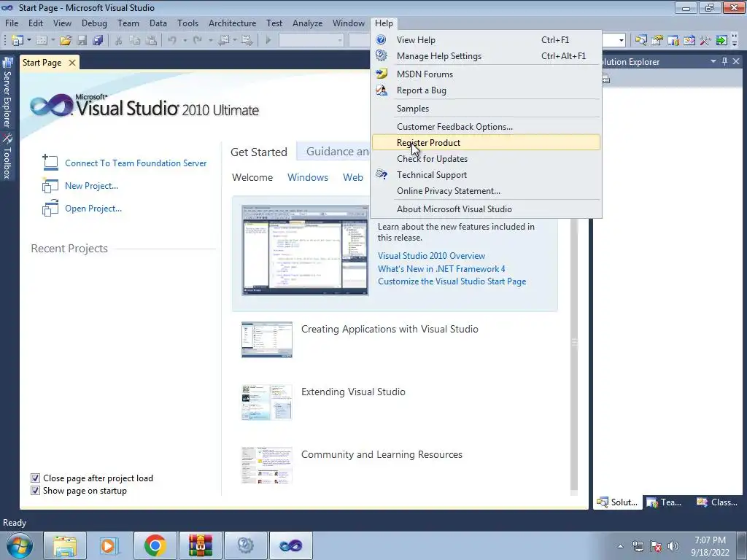The width and height of the screenshot is (747, 560).
Task: Open the Architecture menu
Action: pos(232,23)
